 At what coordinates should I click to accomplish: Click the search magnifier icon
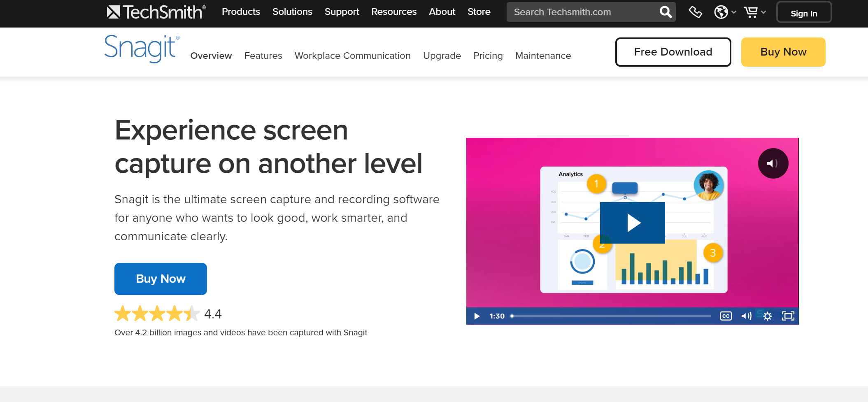coord(666,12)
